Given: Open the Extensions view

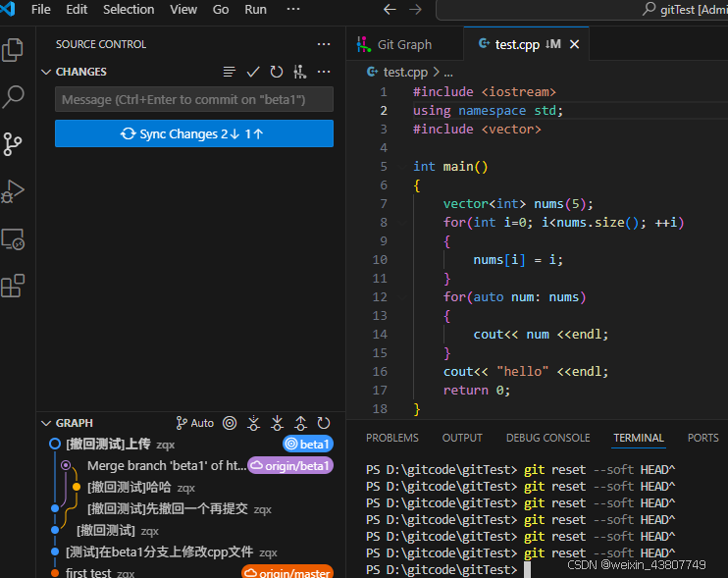Looking at the screenshot, I should 13,286.
